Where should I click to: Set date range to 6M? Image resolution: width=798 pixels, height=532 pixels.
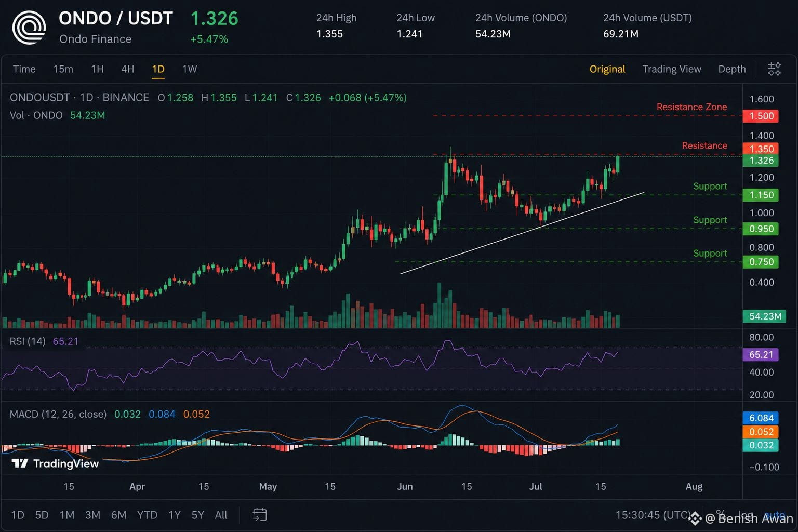pyautogui.click(x=118, y=515)
